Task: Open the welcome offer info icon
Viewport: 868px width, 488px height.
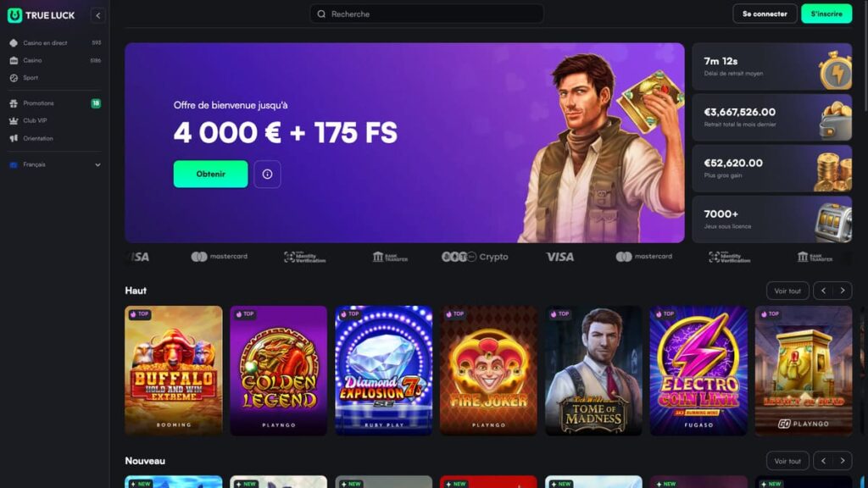Action: pyautogui.click(x=267, y=175)
